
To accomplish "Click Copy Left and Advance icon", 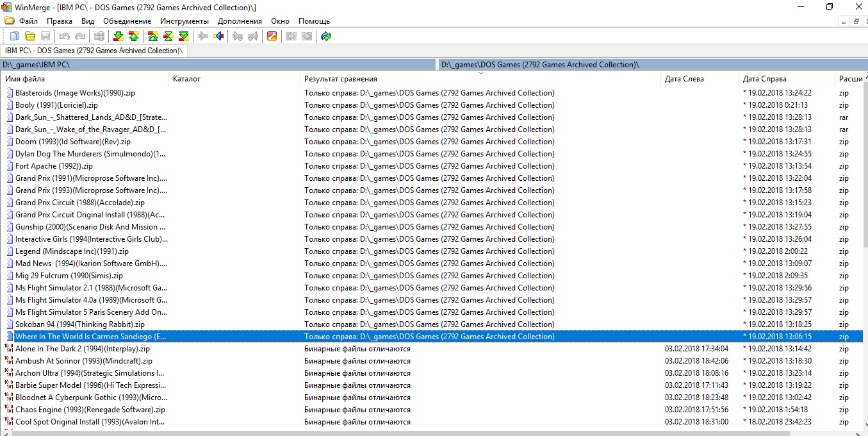I will [253, 37].
